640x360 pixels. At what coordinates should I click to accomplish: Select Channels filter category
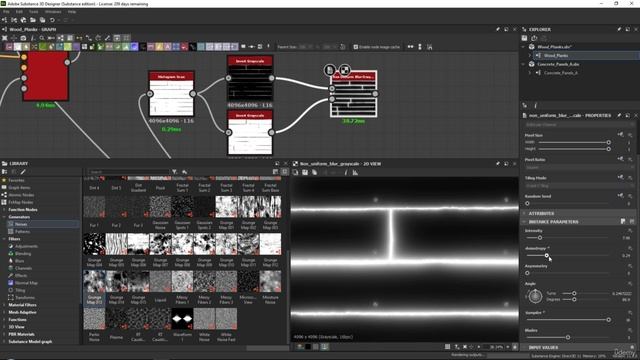(x=23, y=268)
